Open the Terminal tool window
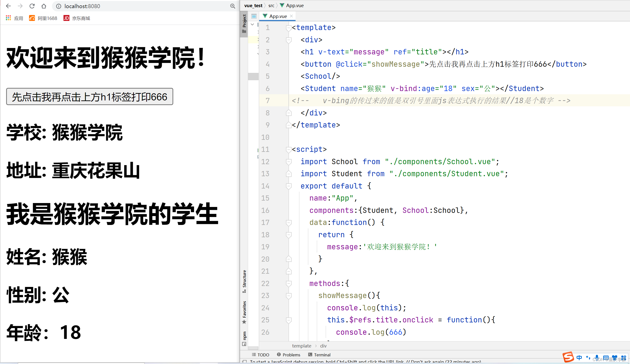Image resolution: width=630 pixels, height=364 pixels. [319, 355]
